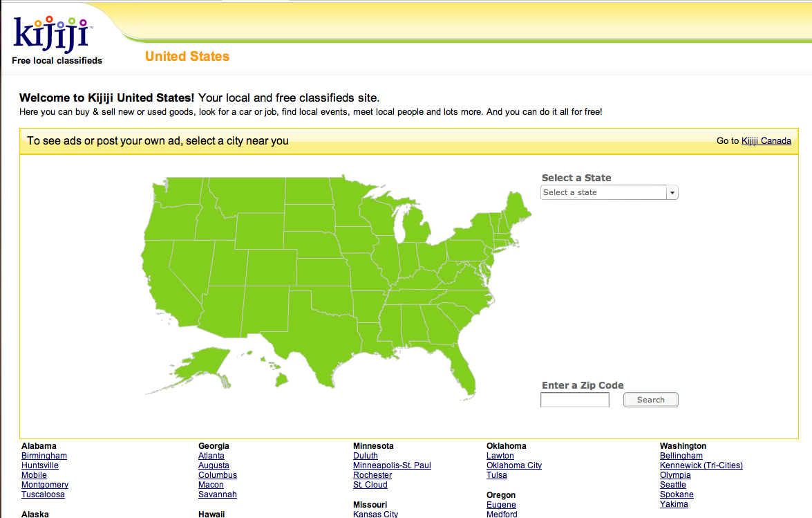
Task: Select the Tulsa link
Action: [x=497, y=475]
